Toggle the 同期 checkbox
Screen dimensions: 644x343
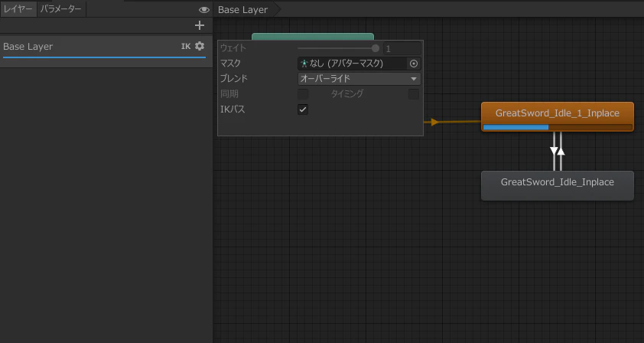(x=303, y=94)
